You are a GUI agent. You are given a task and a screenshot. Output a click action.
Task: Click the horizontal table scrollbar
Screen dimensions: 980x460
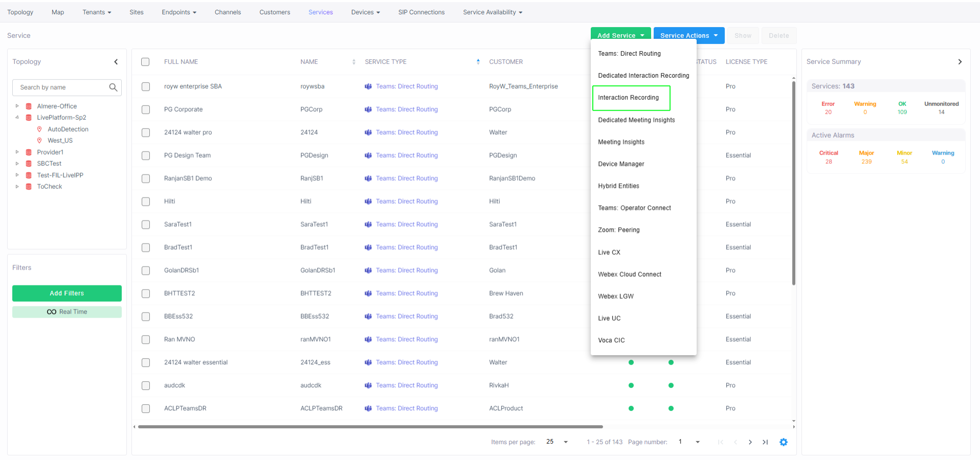pyautogui.click(x=370, y=427)
